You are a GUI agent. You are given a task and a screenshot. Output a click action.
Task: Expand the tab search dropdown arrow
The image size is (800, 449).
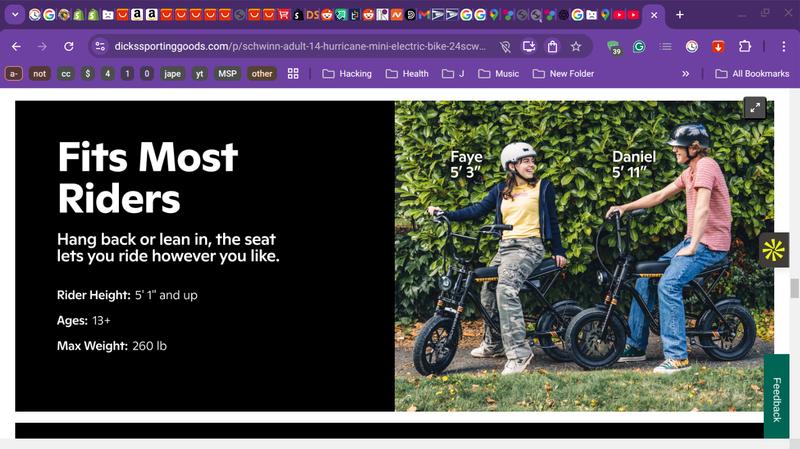[x=15, y=15]
